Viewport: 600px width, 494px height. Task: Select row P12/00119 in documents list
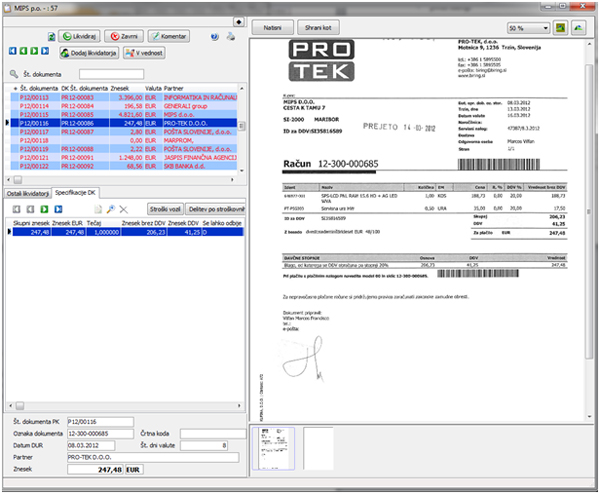tap(124, 149)
